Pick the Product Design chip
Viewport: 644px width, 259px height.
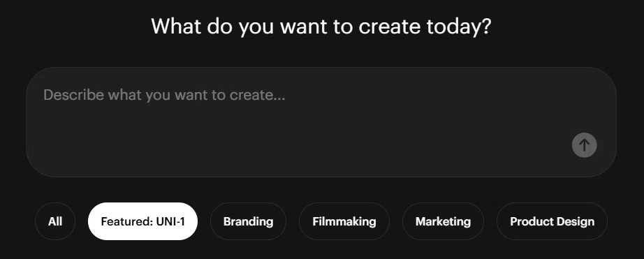click(x=552, y=221)
